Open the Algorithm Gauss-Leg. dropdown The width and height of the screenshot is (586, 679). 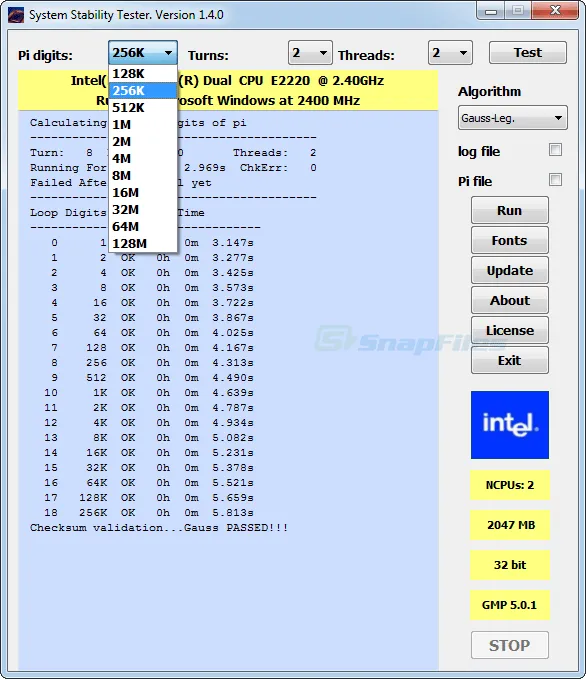(x=512, y=118)
